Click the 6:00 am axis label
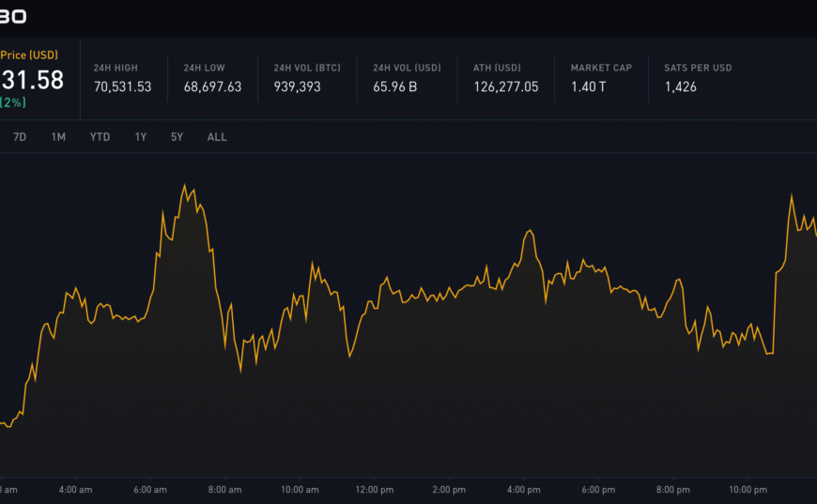The height and width of the screenshot is (504, 817). click(150, 489)
